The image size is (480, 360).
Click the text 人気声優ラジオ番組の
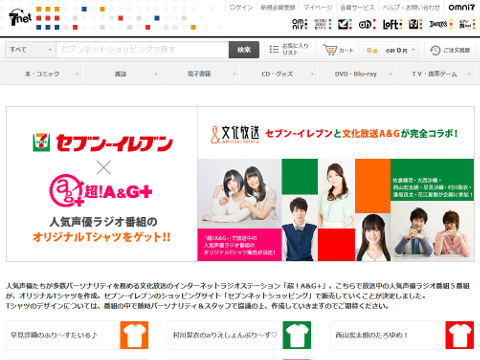tap(103, 221)
